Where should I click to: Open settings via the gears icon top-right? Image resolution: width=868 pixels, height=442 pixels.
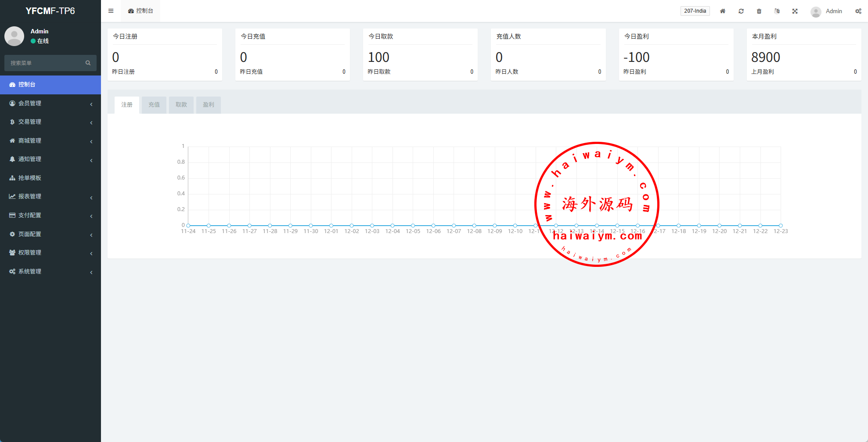click(x=858, y=11)
